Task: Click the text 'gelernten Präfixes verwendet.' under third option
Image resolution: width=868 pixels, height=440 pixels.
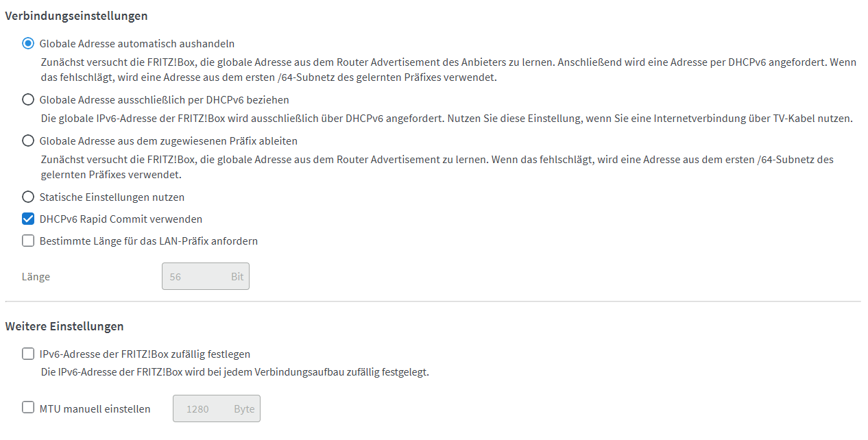Action: (111, 175)
